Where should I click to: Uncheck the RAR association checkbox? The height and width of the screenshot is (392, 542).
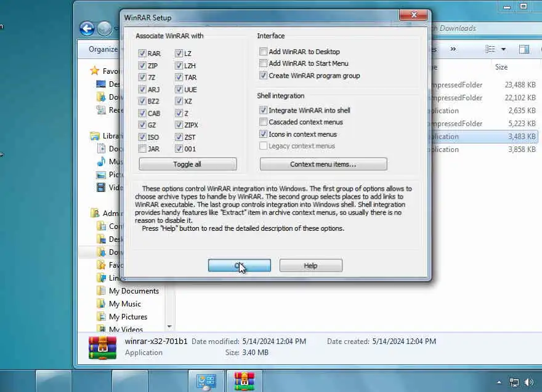[x=142, y=53]
